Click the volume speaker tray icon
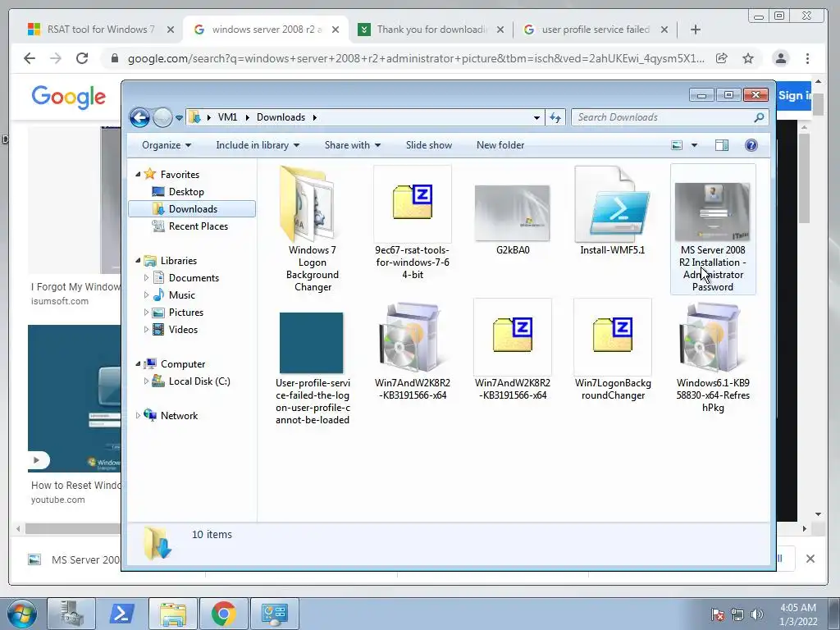Image resolution: width=840 pixels, height=630 pixels. tap(757, 614)
